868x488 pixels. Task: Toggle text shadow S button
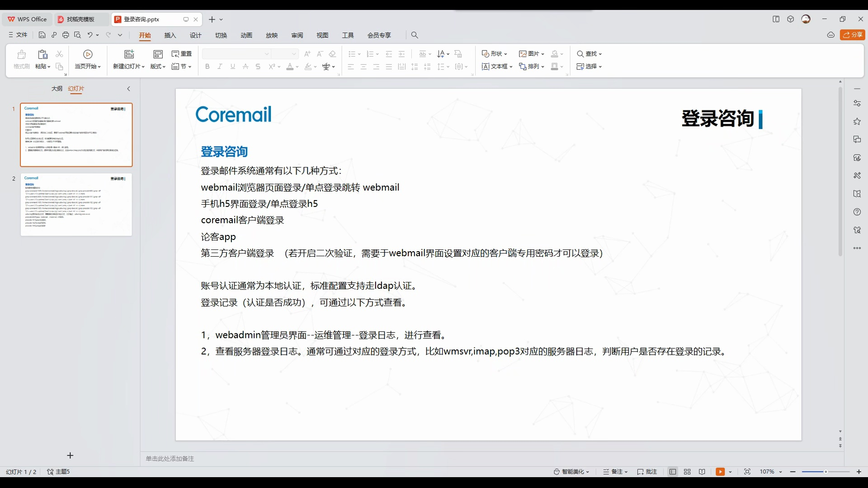tap(258, 66)
